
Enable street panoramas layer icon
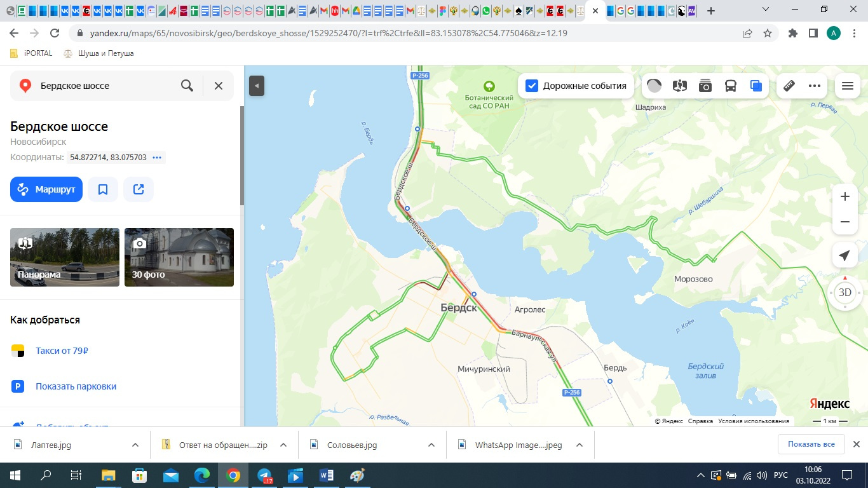[x=680, y=86]
